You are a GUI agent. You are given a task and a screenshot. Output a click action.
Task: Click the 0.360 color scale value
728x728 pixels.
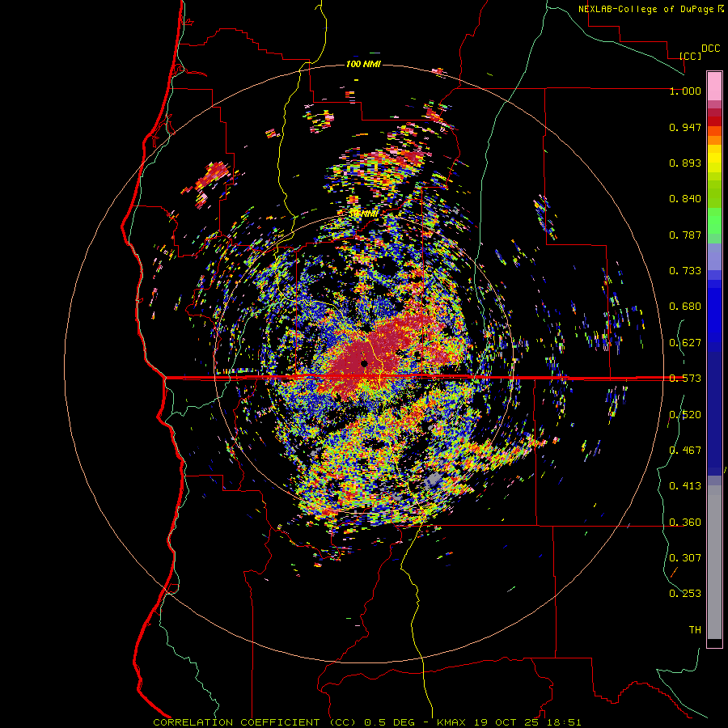click(685, 523)
